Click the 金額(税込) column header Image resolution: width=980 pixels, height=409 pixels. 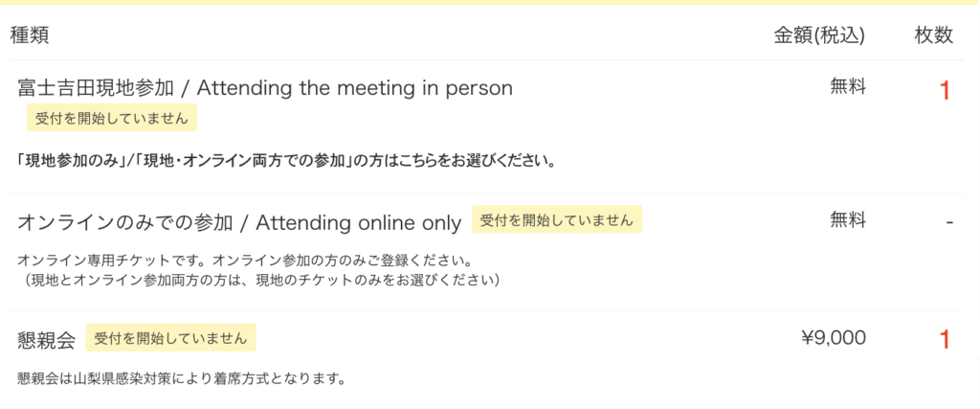coord(819,36)
